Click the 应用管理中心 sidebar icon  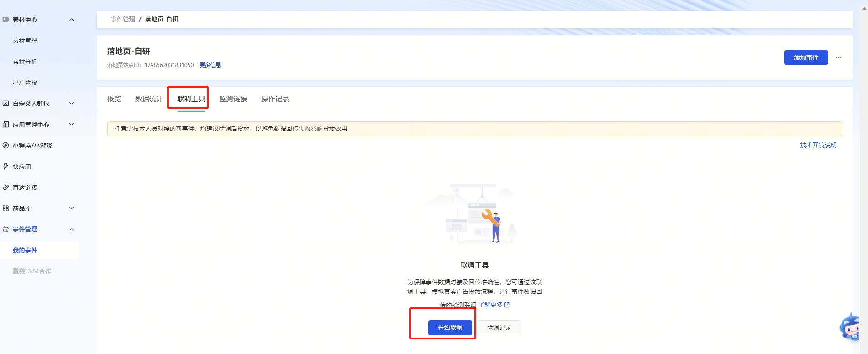click(x=6, y=125)
